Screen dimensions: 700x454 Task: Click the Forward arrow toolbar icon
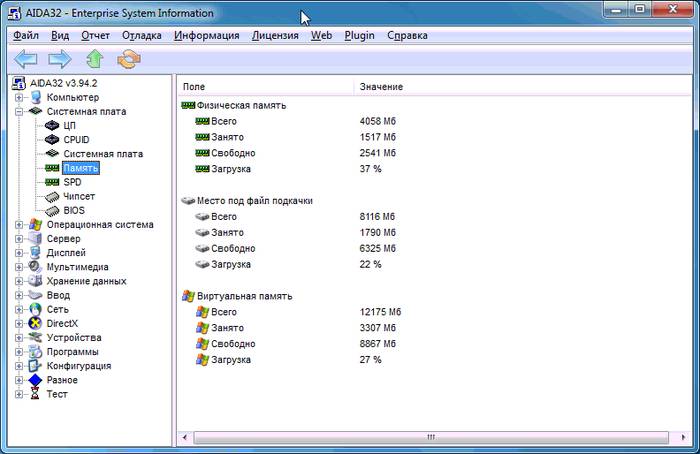60,59
